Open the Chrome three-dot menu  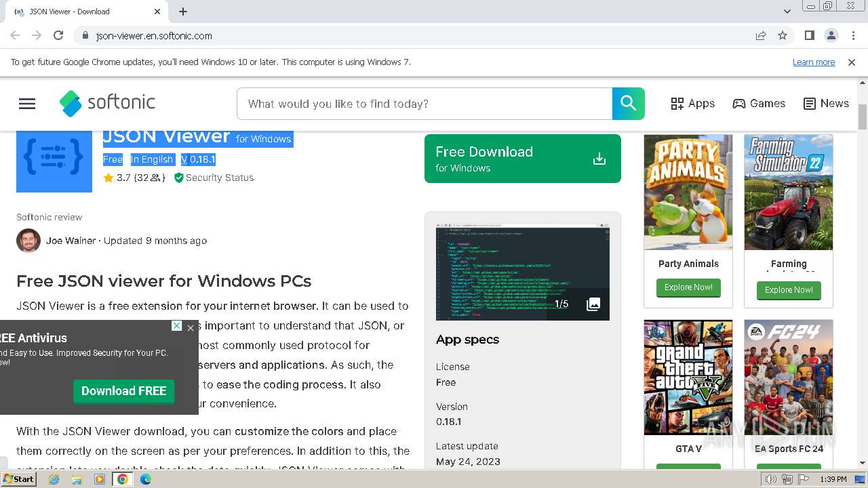point(852,36)
